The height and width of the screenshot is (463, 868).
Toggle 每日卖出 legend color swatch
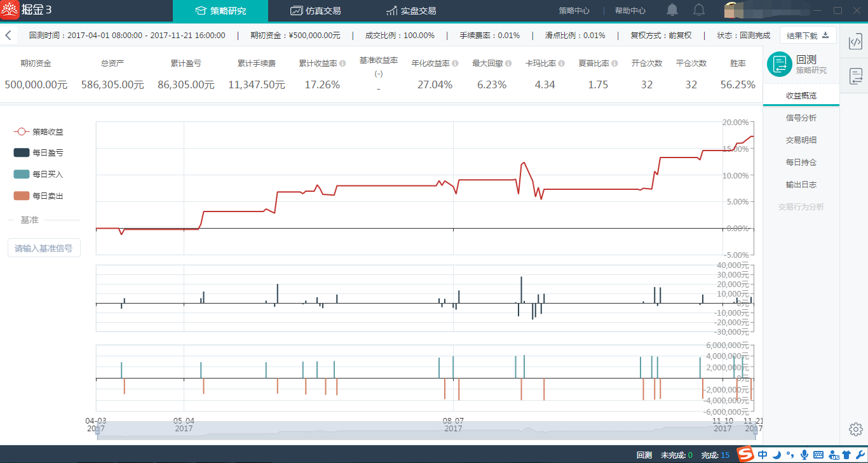tap(22, 196)
